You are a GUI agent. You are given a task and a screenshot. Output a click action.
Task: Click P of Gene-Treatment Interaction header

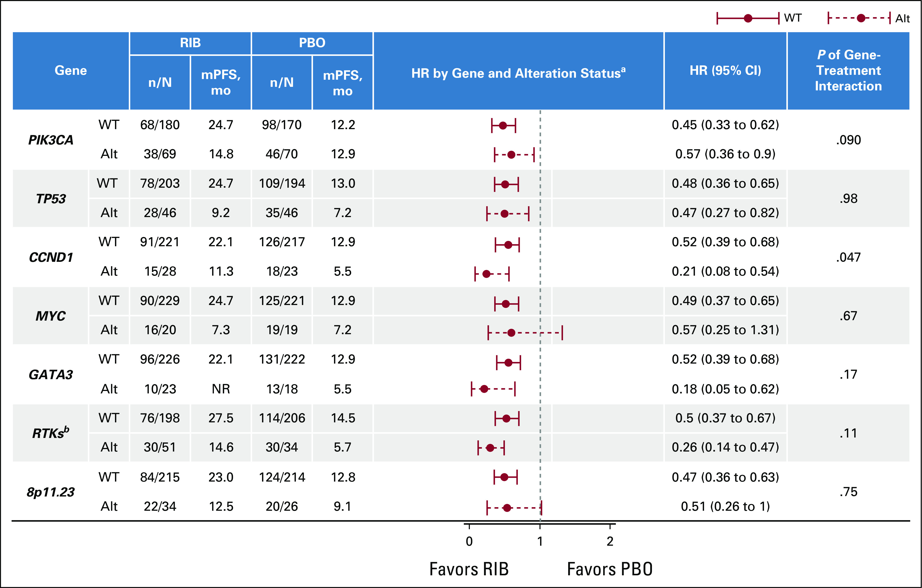848,70
